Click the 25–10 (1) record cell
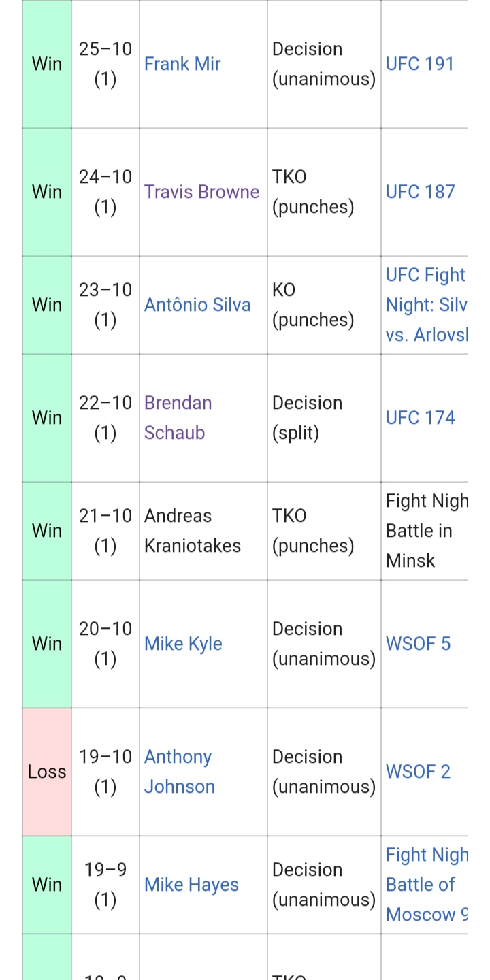Screen dimensions: 490x980 (x=105, y=64)
